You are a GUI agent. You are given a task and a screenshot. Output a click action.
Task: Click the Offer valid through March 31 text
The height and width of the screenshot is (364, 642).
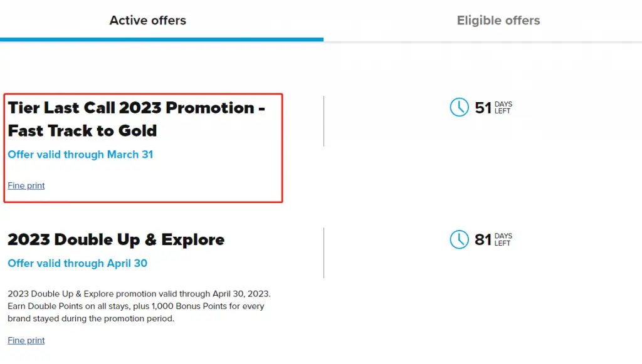point(80,154)
